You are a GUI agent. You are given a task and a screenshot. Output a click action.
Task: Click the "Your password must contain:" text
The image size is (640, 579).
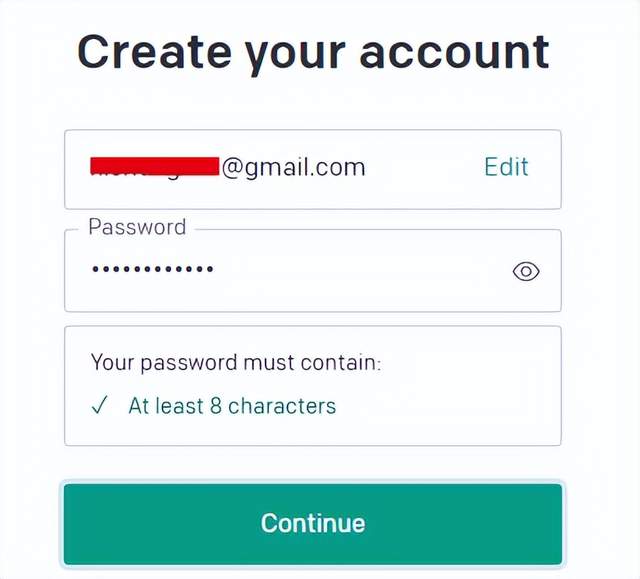click(235, 362)
